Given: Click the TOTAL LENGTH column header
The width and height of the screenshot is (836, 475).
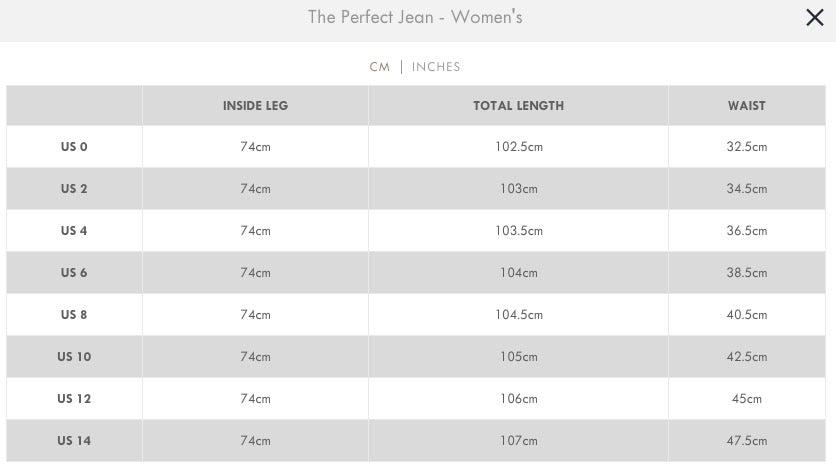Looking at the screenshot, I should [518, 106].
